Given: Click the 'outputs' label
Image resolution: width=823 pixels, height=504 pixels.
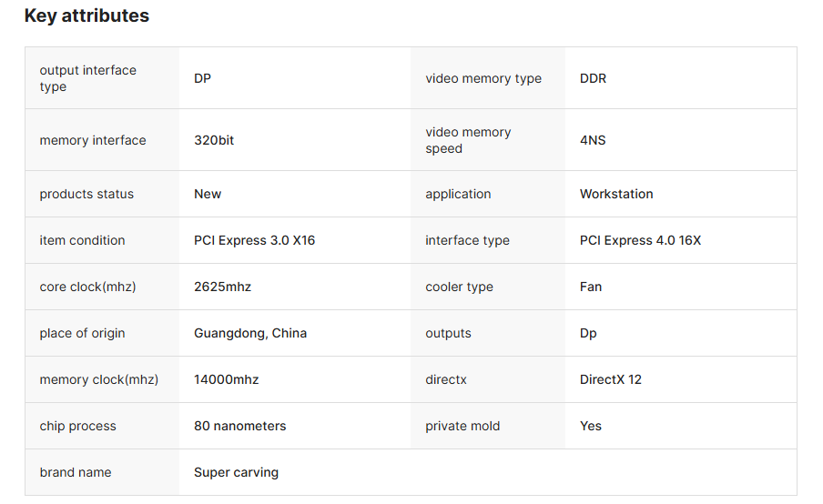Looking at the screenshot, I should pos(448,333).
